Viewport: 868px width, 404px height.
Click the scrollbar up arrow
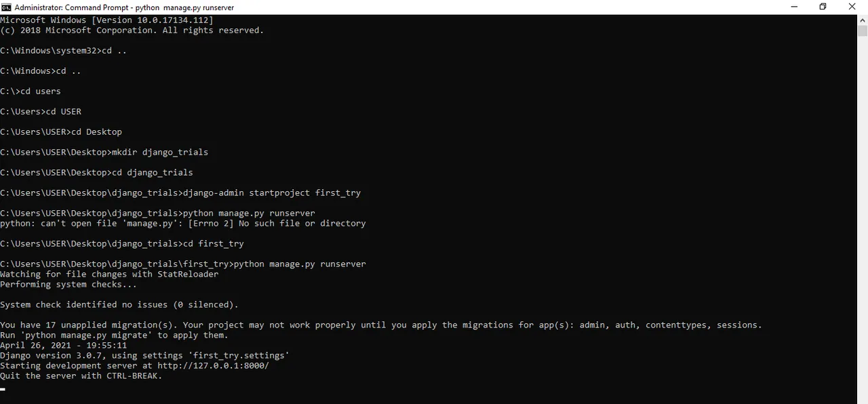click(x=862, y=20)
